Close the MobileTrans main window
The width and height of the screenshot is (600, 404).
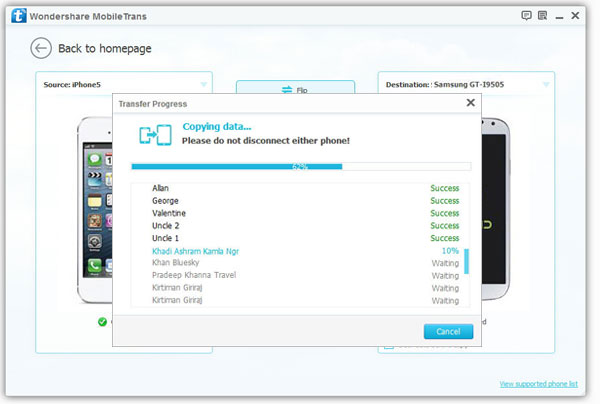coord(575,15)
